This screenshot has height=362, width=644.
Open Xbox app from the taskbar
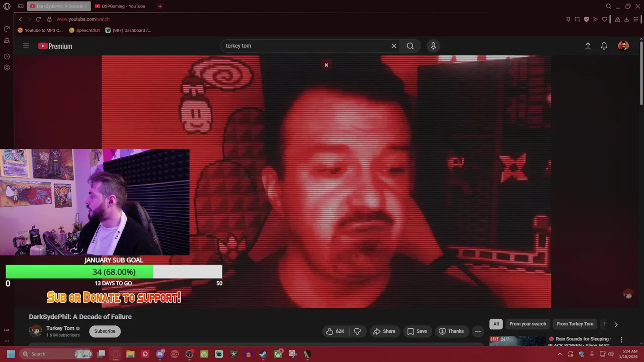278,354
